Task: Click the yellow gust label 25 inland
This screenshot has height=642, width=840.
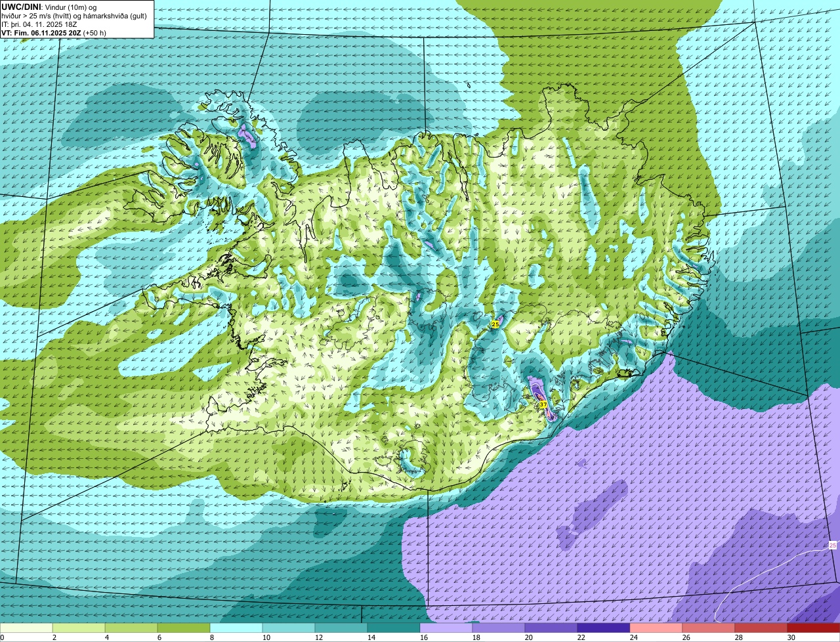Action: click(495, 324)
